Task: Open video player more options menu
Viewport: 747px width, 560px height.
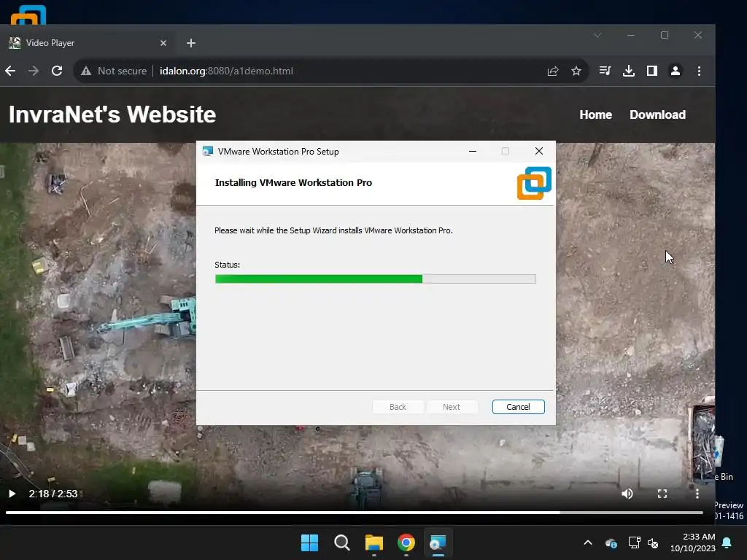Action: 697,494
